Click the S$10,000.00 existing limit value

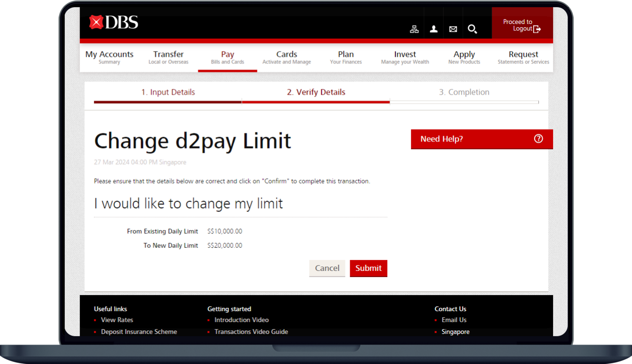pyautogui.click(x=224, y=231)
